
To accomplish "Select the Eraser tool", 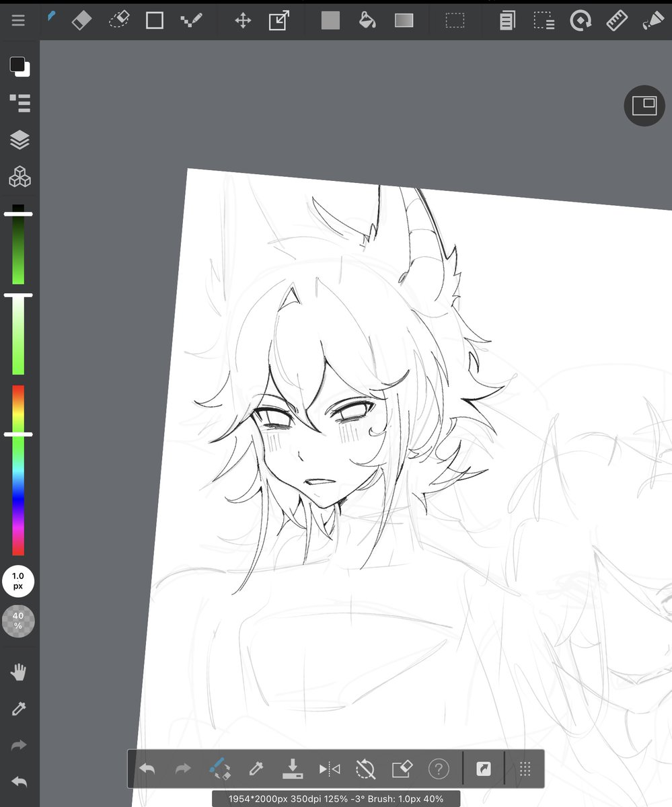I will point(81,20).
